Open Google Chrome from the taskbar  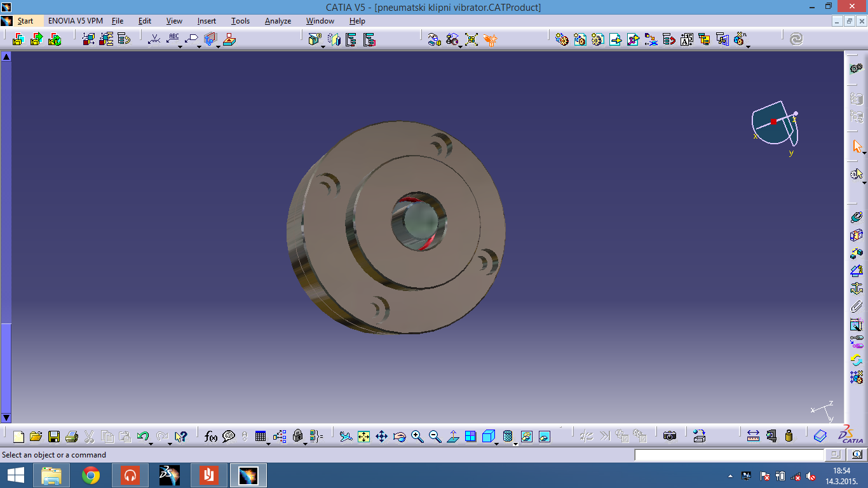click(91, 475)
